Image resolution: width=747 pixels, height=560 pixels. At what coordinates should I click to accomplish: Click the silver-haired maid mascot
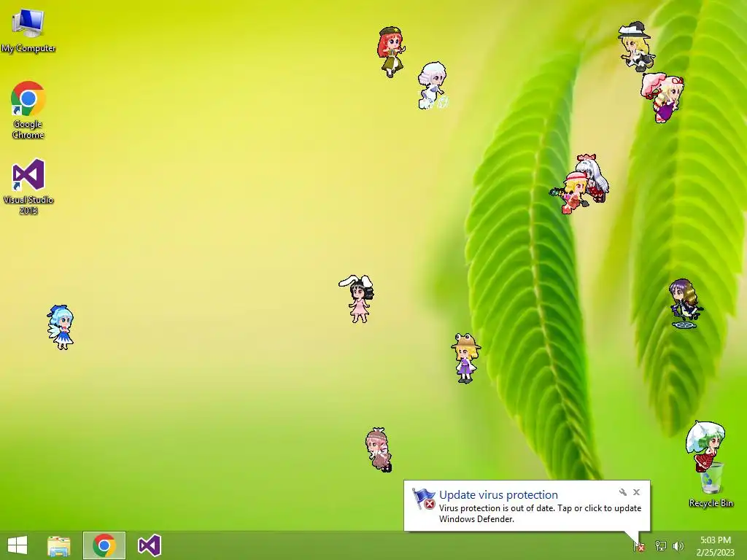point(433,86)
